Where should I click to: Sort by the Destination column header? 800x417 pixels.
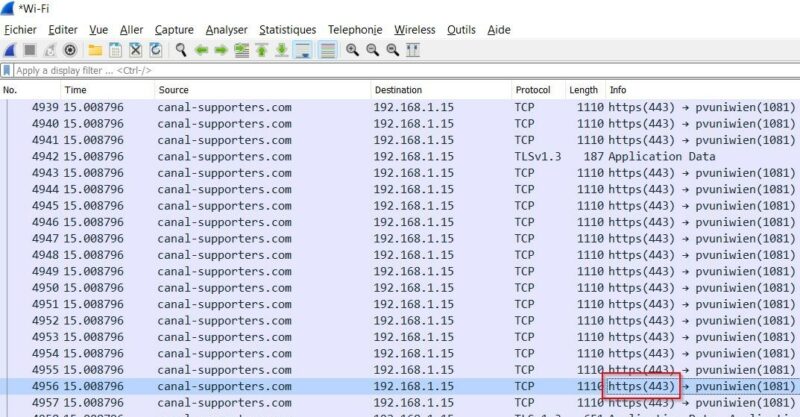click(440, 90)
